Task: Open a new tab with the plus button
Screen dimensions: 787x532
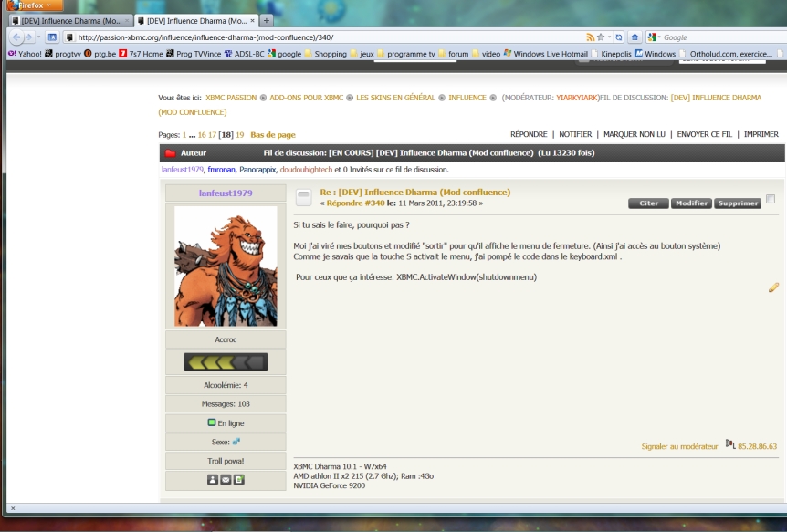Action: [x=267, y=21]
